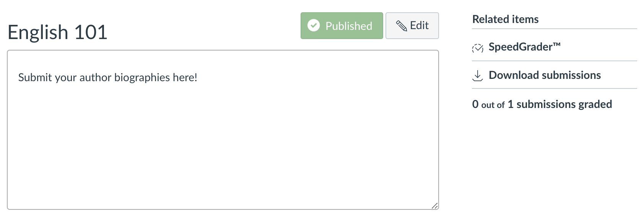
Task: Click the 'out of' text in sidebar
Action: pyautogui.click(x=493, y=105)
